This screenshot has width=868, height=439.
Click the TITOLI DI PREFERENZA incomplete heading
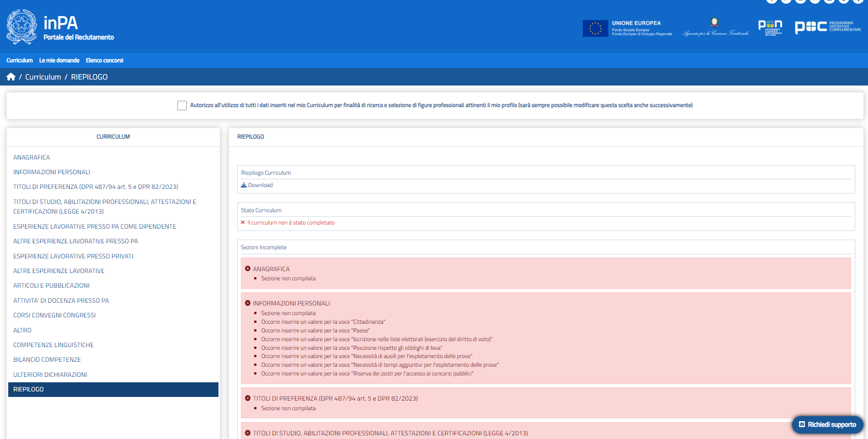pyautogui.click(x=335, y=398)
